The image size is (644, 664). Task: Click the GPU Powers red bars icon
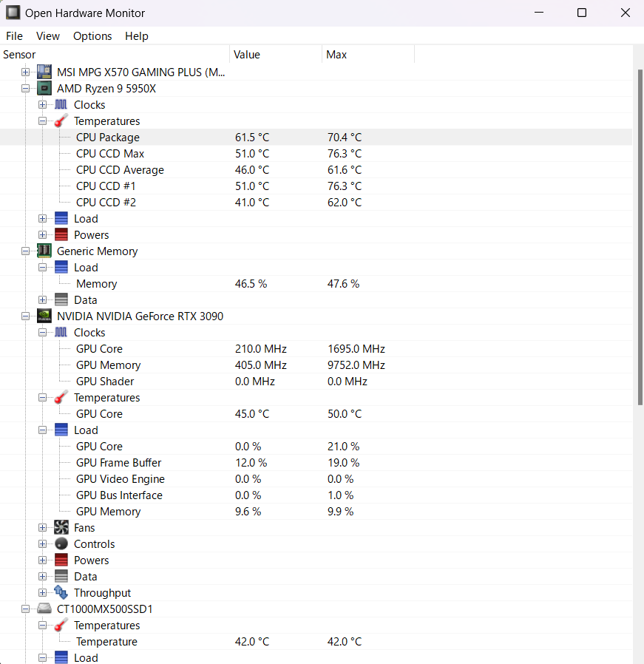click(x=61, y=560)
